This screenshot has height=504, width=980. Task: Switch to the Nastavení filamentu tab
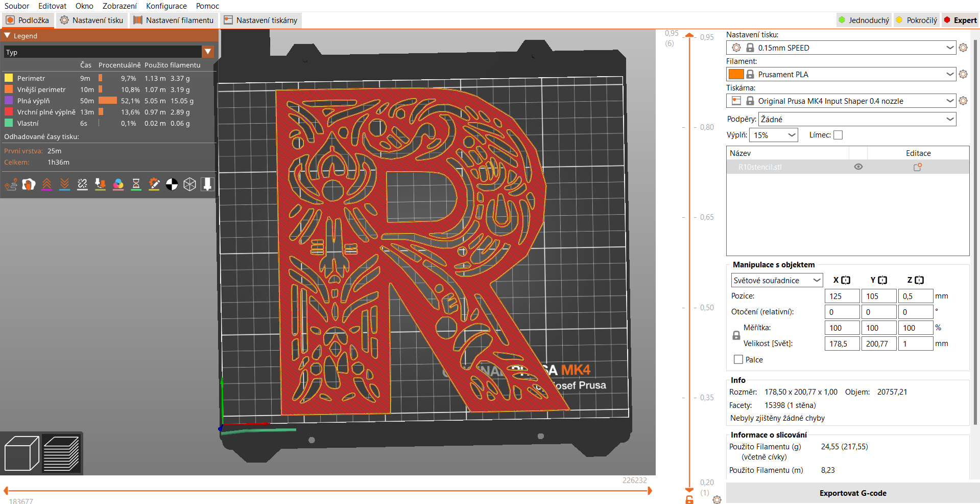173,20
